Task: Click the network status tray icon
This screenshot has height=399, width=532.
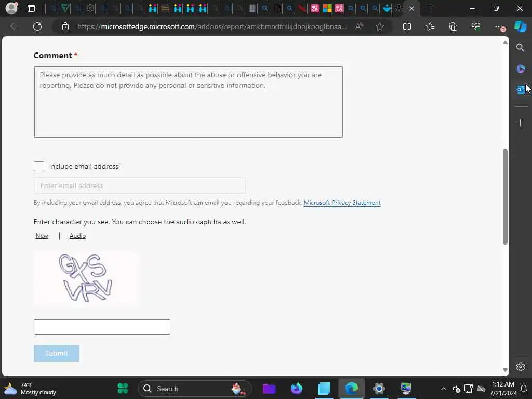Action: click(x=469, y=389)
